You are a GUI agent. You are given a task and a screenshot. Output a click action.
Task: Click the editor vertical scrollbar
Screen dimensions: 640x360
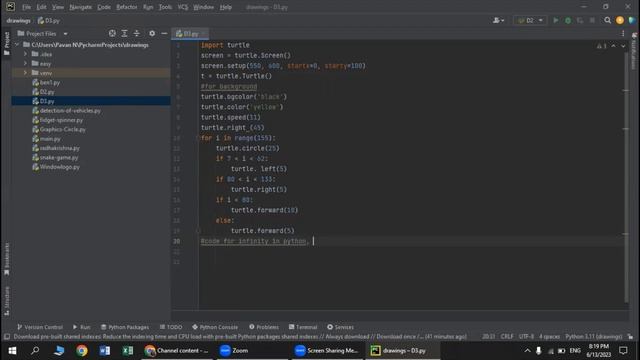point(626,176)
